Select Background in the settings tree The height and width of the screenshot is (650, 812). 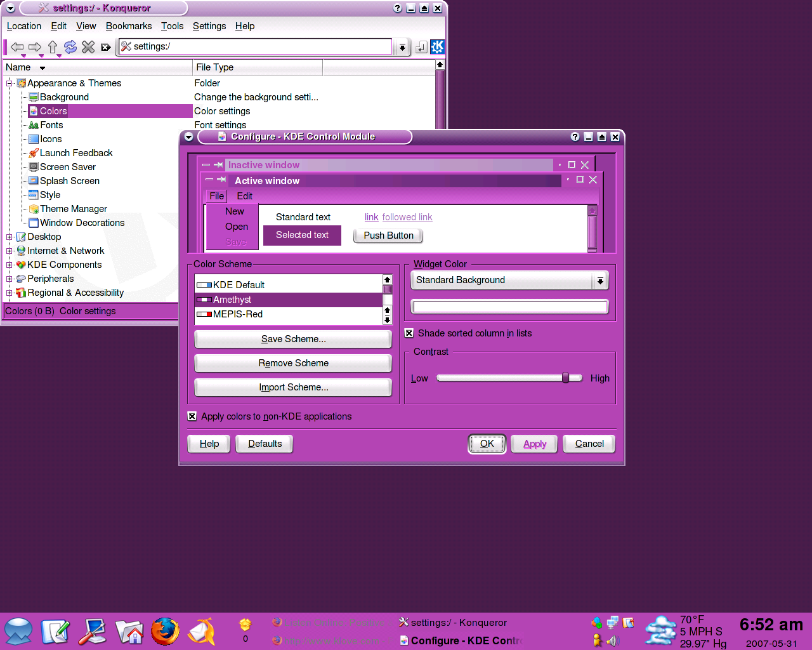(64, 97)
